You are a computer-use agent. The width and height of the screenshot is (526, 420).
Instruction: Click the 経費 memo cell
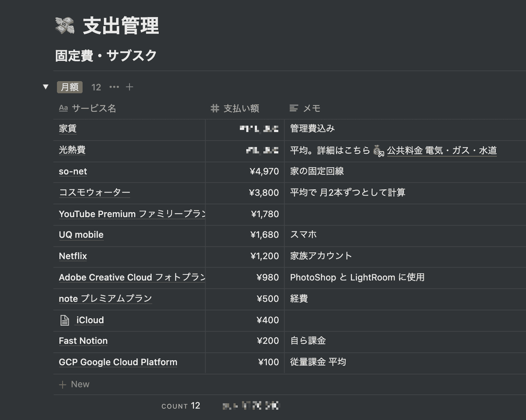(x=405, y=299)
